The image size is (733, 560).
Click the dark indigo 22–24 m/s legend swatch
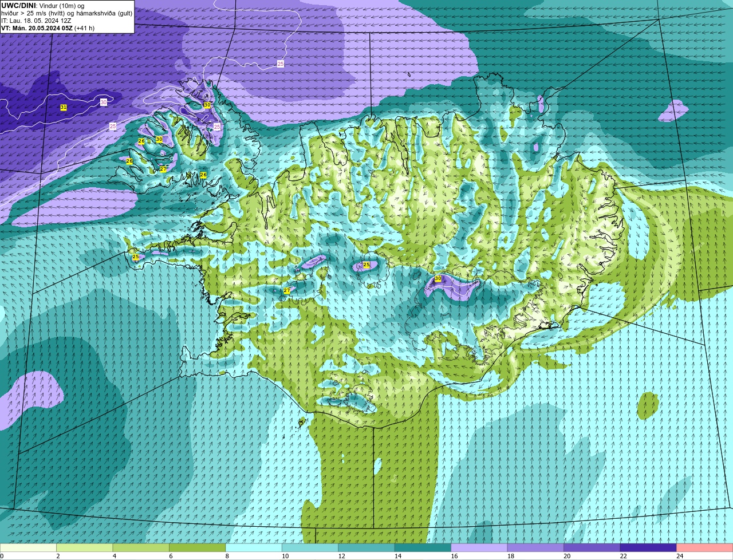click(648, 547)
